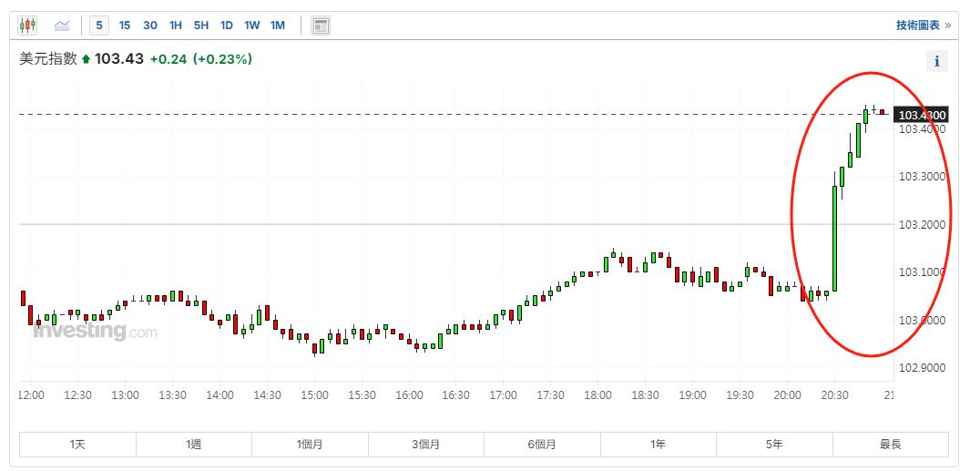Screen dimensions: 980x471
Task: Select the 1天 range tab
Action: click(x=78, y=445)
